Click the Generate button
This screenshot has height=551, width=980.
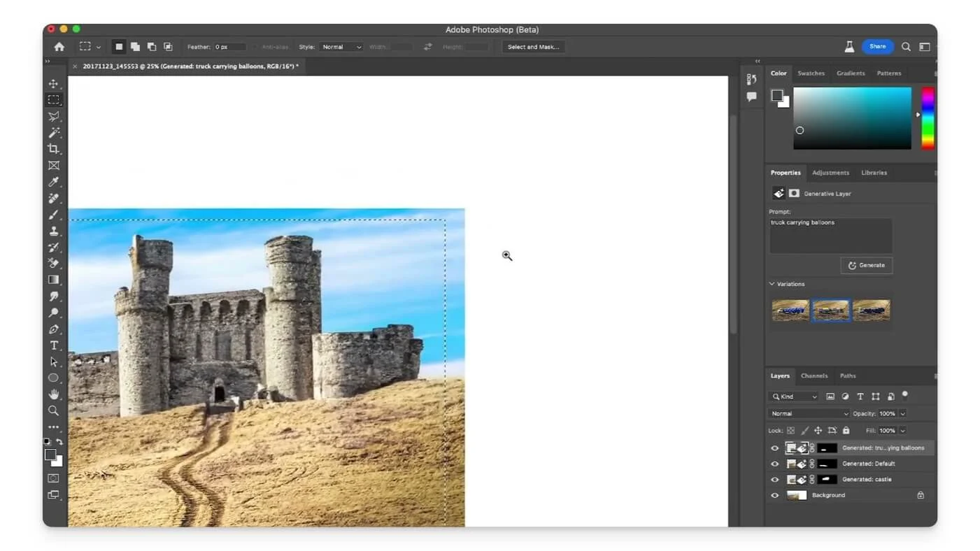(866, 266)
